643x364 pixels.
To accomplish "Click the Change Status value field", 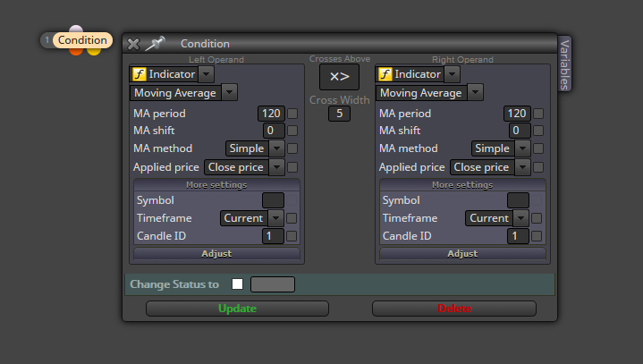I will pos(273,284).
